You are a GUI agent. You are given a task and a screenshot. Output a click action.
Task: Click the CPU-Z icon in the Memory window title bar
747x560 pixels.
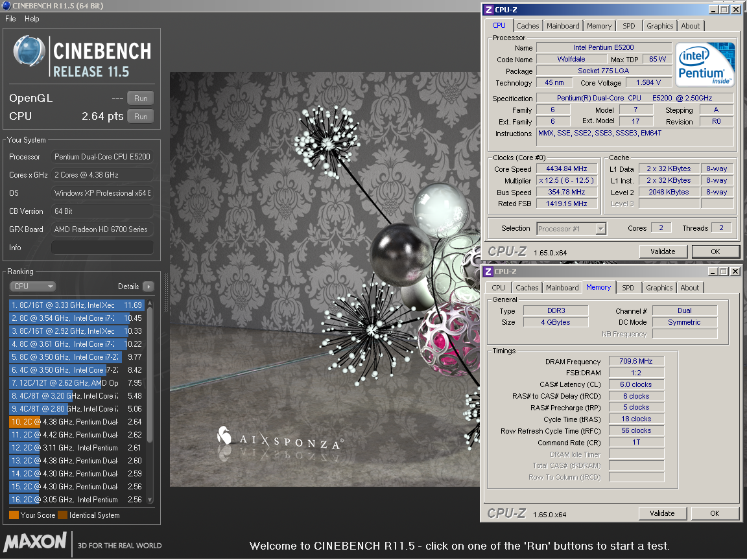coord(488,272)
